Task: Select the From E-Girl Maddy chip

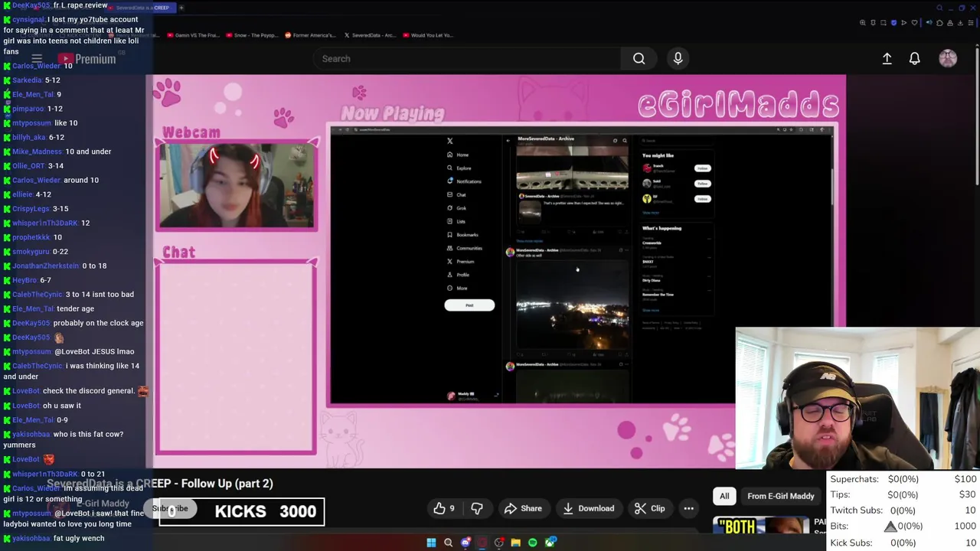Action: click(780, 496)
